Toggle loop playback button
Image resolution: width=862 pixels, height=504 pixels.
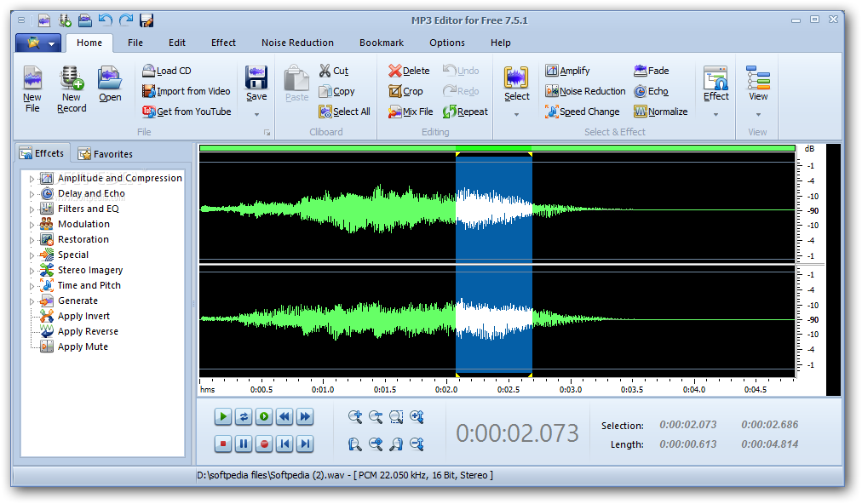tap(244, 416)
